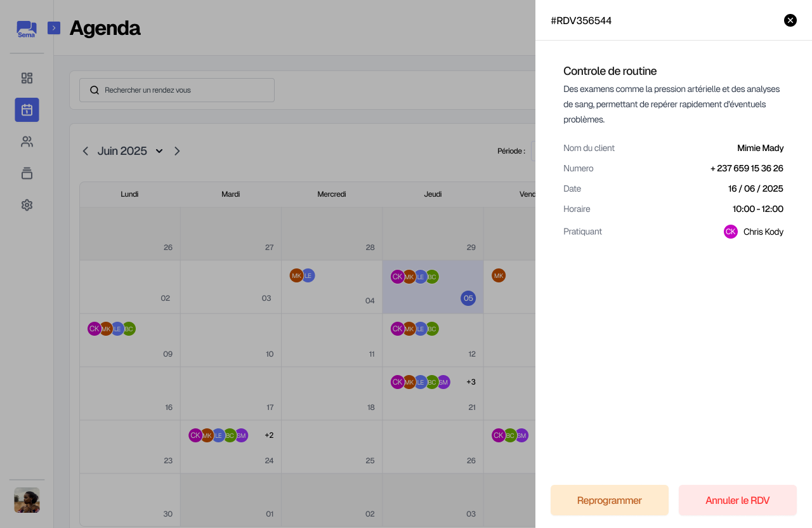Click the Annuler le RDV button
The height and width of the screenshot is (528, 812).
pyautogui.click(x=737, y=500)
